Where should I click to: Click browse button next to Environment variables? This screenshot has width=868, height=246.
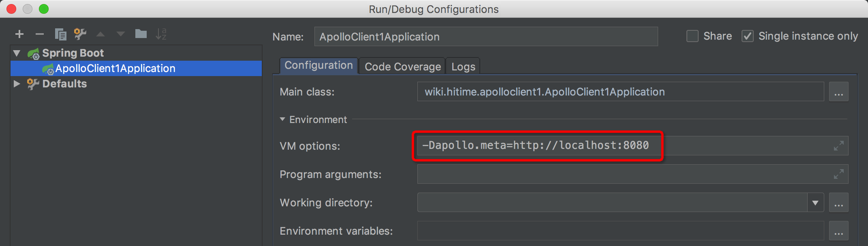[838, 231]
